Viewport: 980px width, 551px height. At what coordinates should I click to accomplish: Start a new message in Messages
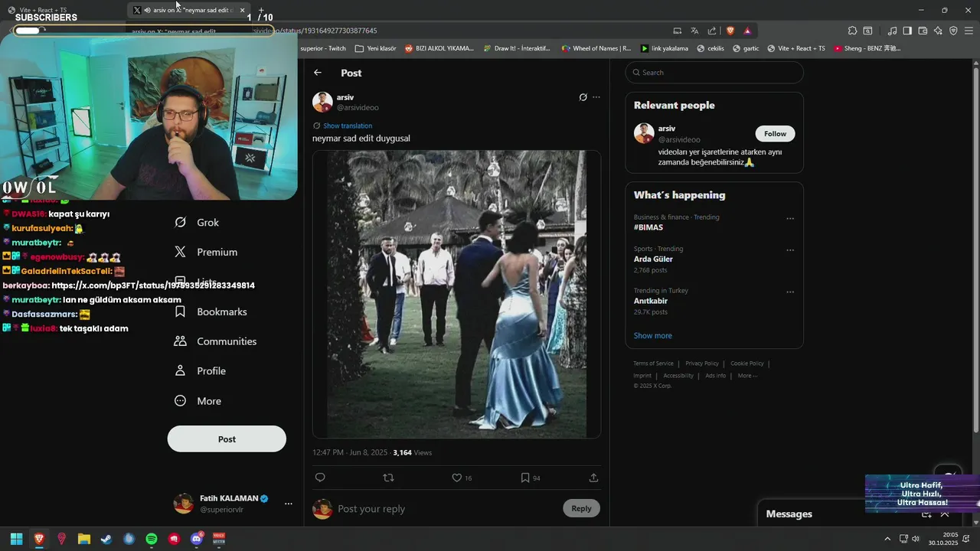point(926,514)
